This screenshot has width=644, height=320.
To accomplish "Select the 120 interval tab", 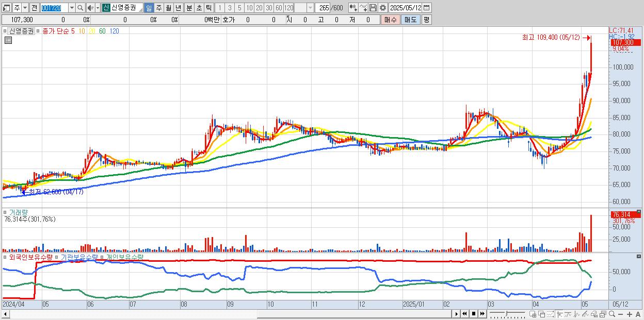I will [288, 8].
